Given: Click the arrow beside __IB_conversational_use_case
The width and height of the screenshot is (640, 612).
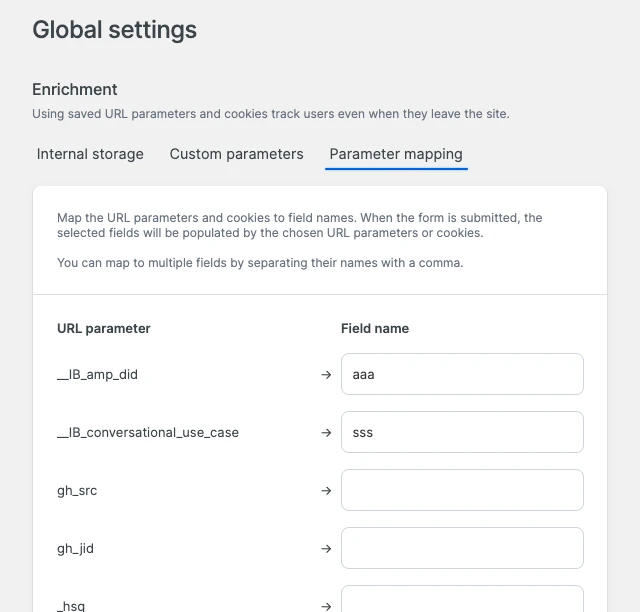Looking at the screenshot, I should pyautogui.click(x=325, y=433).
